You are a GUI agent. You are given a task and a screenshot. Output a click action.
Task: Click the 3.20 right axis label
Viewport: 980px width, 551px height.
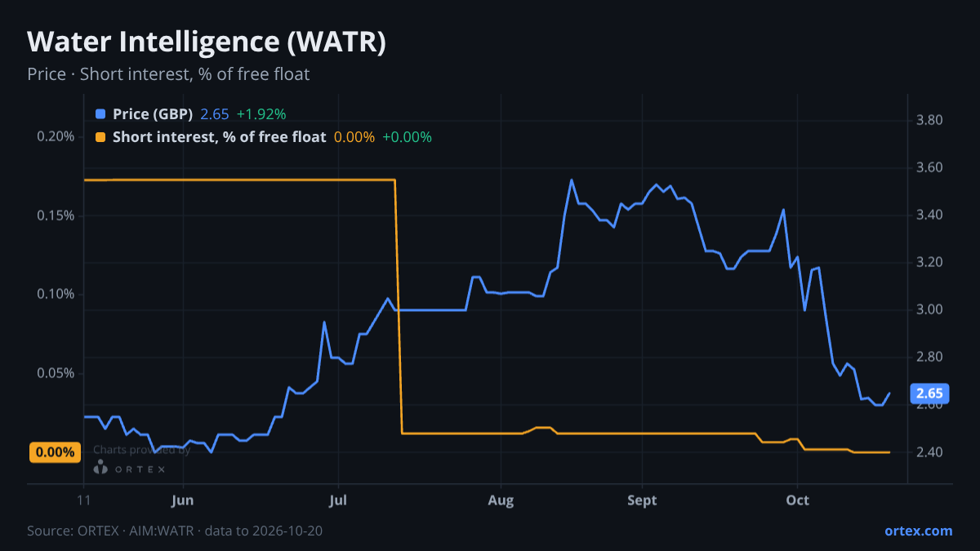click(930, 262)
